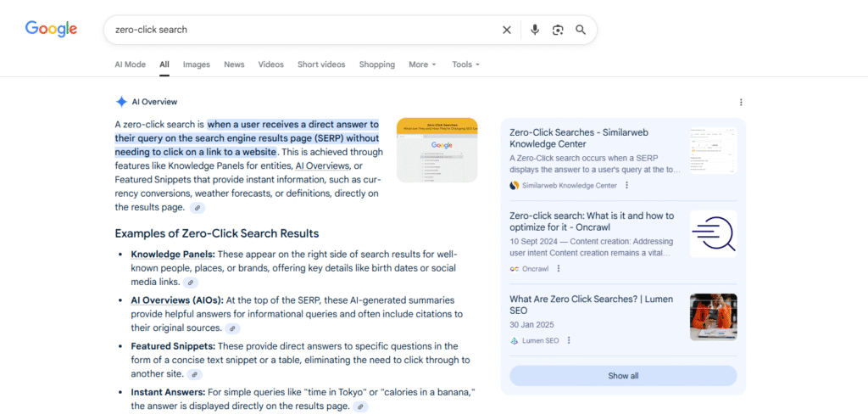The image size is (868, 420).
Task: Open three-dot menu beside Lumen SEO source
Action: tap(569, 340)
